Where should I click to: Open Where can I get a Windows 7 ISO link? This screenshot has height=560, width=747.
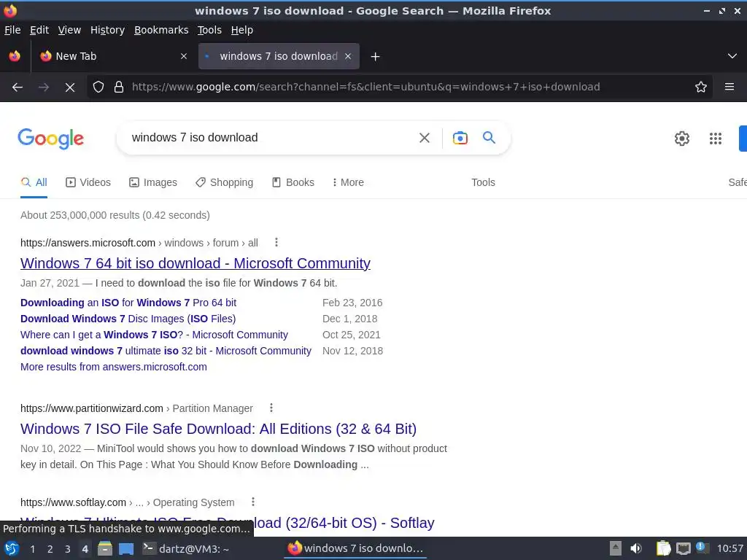(155, 335)
